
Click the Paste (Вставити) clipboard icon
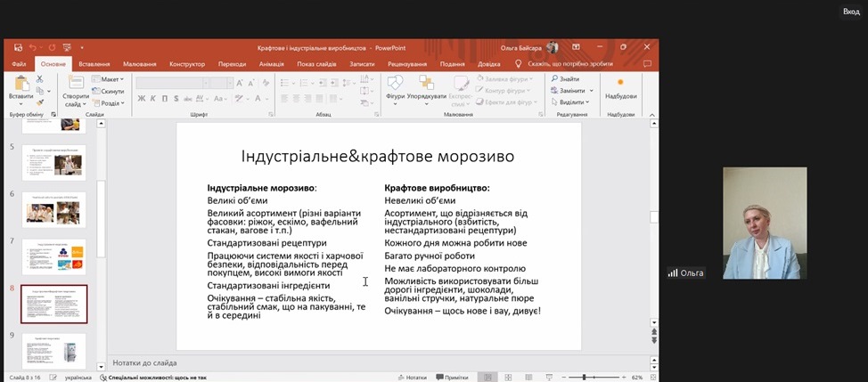click(20, 83)
